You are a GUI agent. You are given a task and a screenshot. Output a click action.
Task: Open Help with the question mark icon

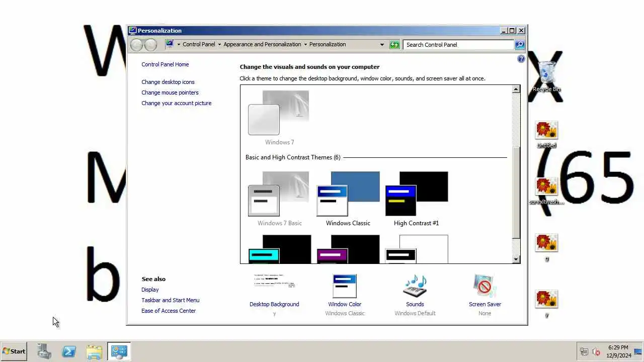click(521, 59)
